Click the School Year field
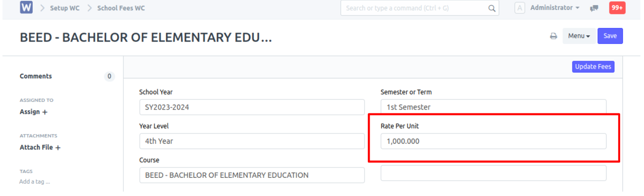 tap(252, 107)
